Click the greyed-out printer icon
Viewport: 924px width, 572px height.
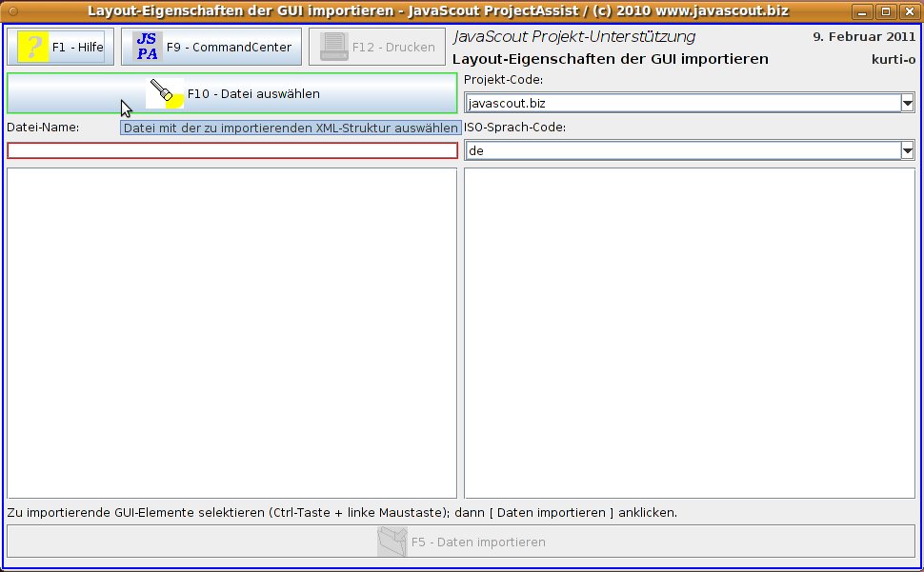click(334, 47)
